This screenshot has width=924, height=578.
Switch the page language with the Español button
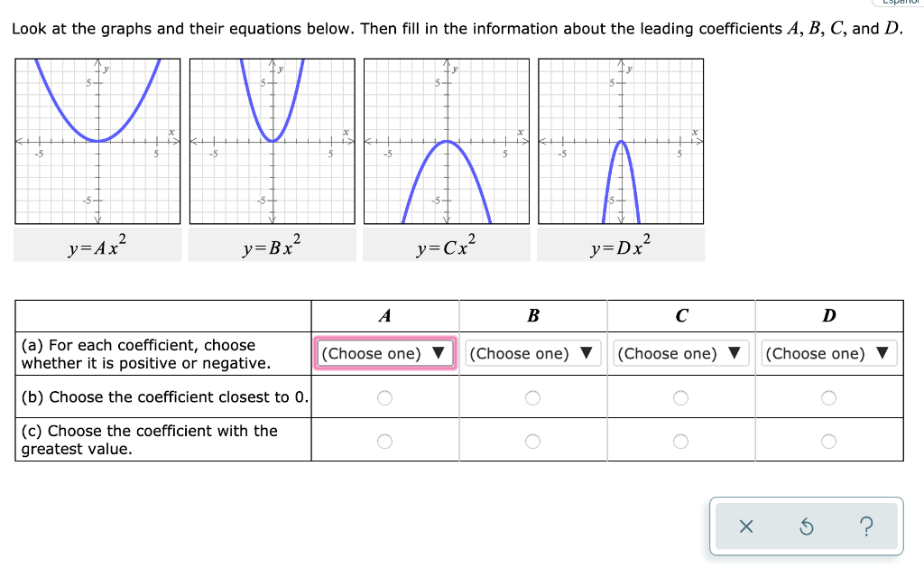point(898,4)
